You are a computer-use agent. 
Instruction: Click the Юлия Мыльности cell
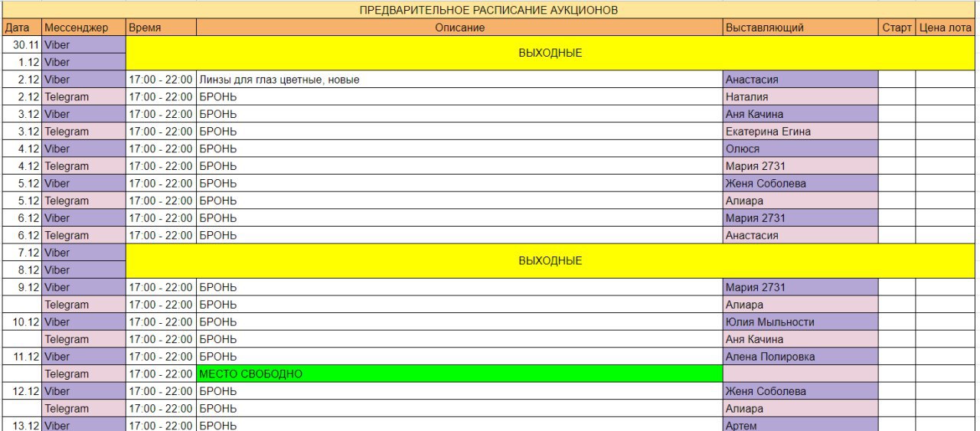pyautogui.click(x=800, y=322)
